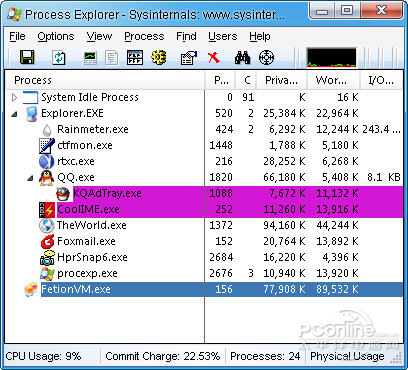This screenshot has height=370, width=408.
Task: Click the KQAdTray.exe icon
Action: coord(63,193)
